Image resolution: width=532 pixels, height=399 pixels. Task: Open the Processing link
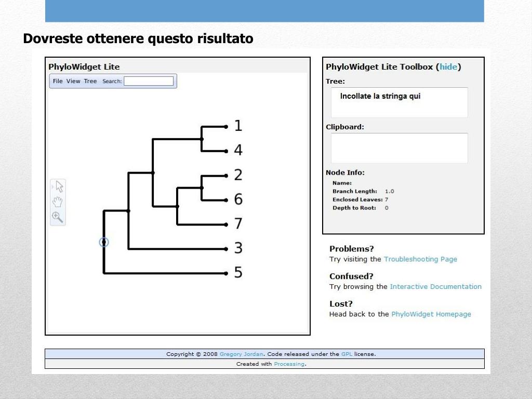point(289,364)
